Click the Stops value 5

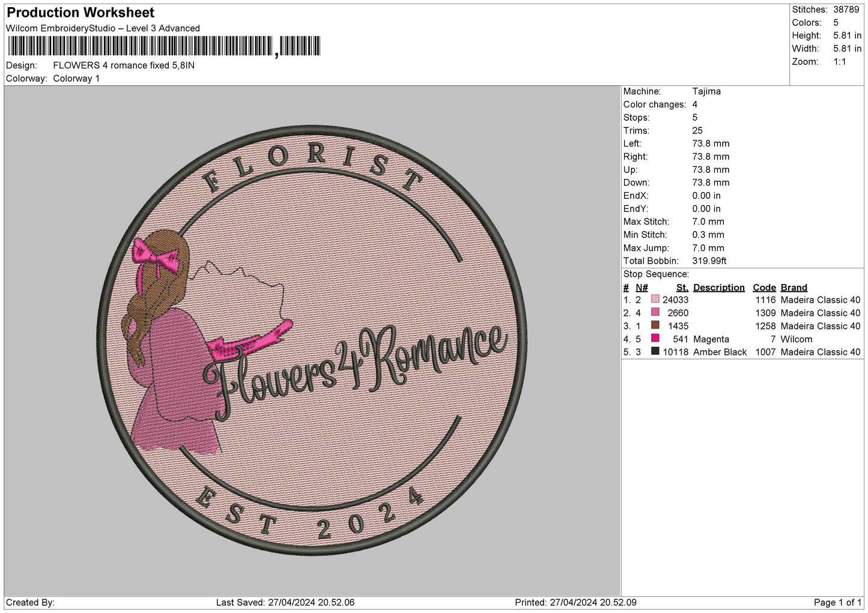point(695,118)
